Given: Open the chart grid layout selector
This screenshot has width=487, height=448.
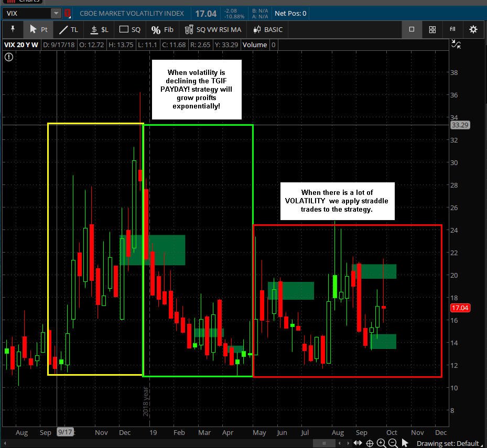Looking at the screenshot, I should coord(432,29).
